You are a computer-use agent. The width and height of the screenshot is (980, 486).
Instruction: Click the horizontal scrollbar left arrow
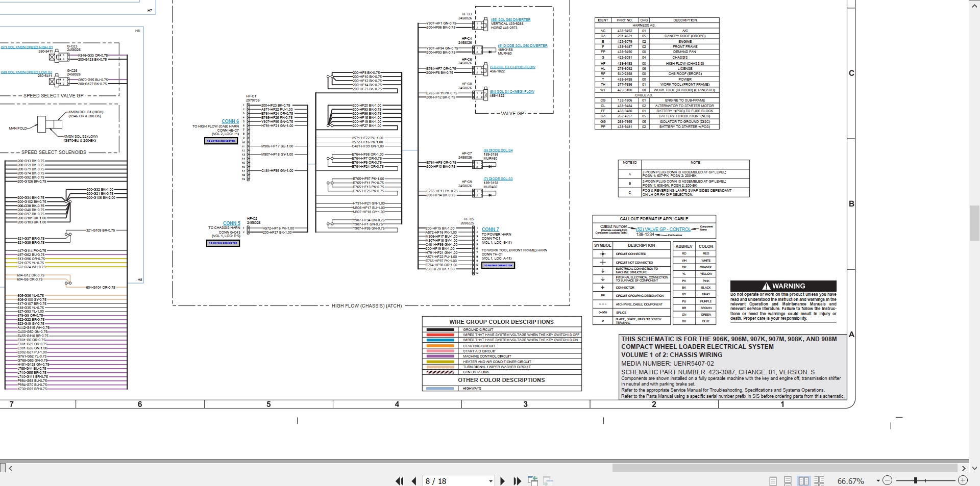click(10, 468)
